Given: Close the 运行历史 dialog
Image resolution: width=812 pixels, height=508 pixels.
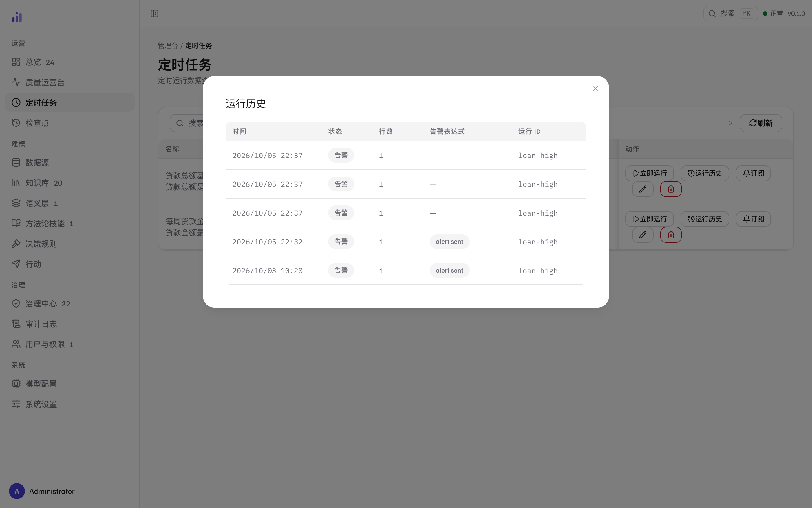Looking at the screenshot, I should 595,89.
